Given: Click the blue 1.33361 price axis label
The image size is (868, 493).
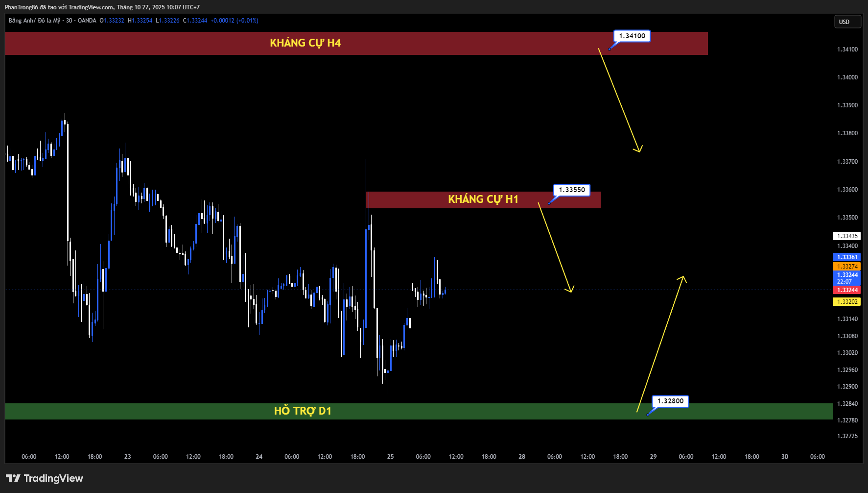Looking at the screenshot, I should coord(847,257).
